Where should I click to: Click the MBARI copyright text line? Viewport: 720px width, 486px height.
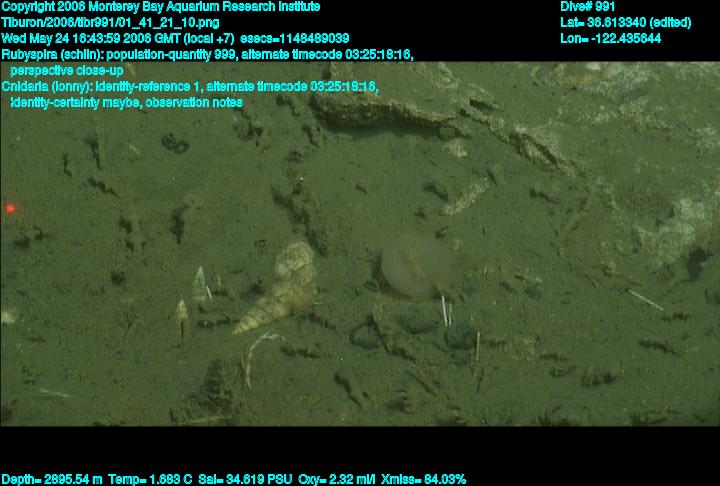pyautogui.click(x=160, y=7)
